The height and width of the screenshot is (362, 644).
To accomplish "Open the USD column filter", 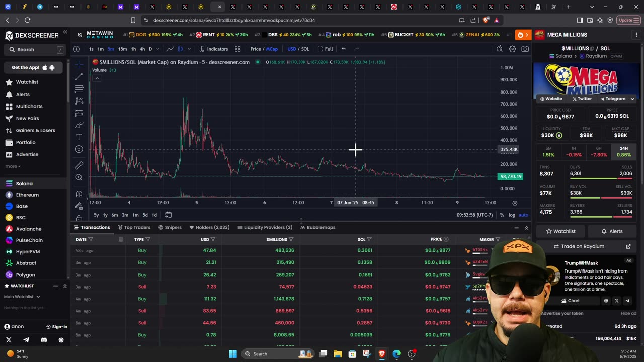I will (213, 239).
